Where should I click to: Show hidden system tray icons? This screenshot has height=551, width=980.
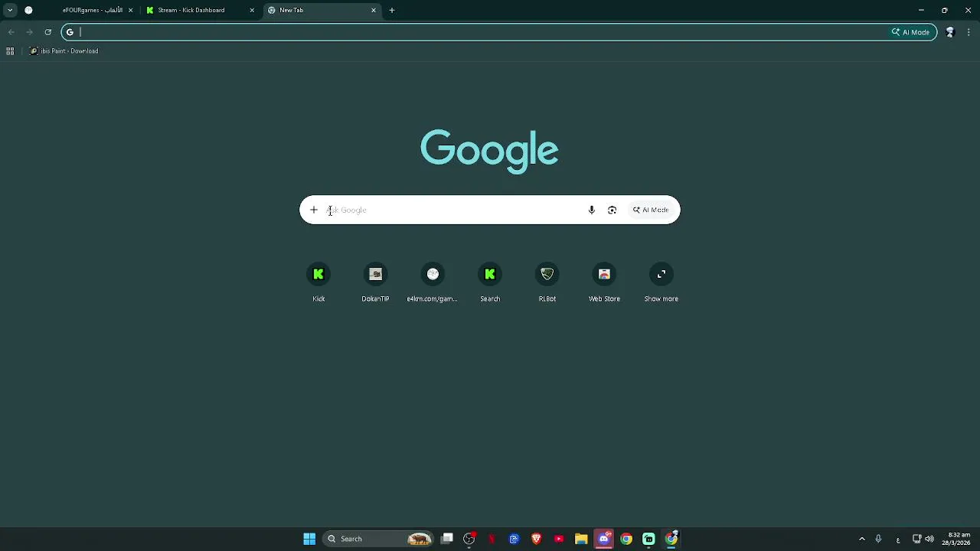pyautogui.click(x=861, y=539)
